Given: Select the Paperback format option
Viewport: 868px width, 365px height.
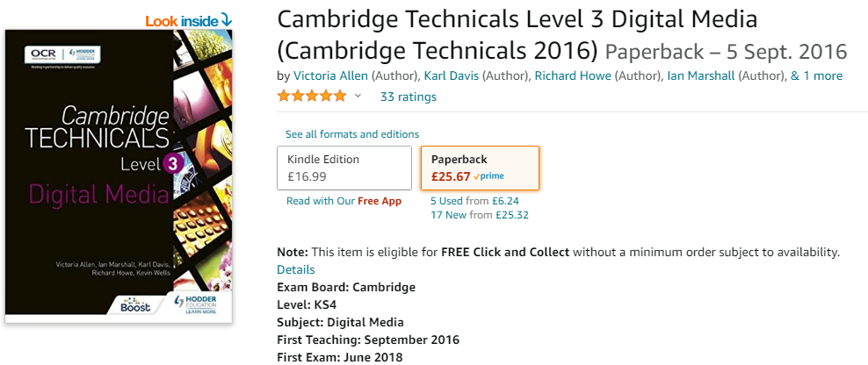Looking at the screenshot, I should point(480,168).
